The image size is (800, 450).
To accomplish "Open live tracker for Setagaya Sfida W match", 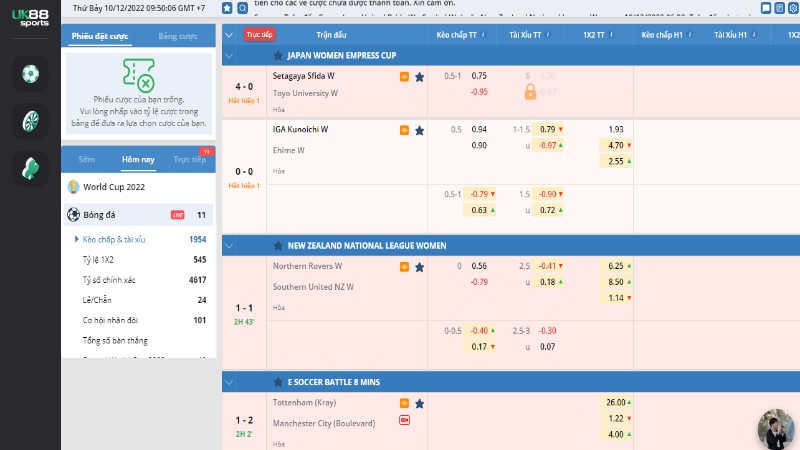I will click(x=404, y=77).
